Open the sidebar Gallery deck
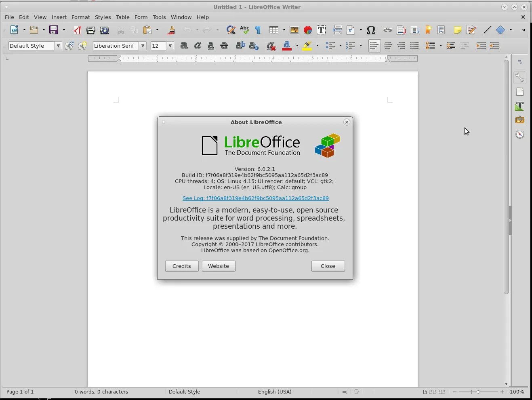This screenshot has width=532, height=400. (x=520, y=120)
